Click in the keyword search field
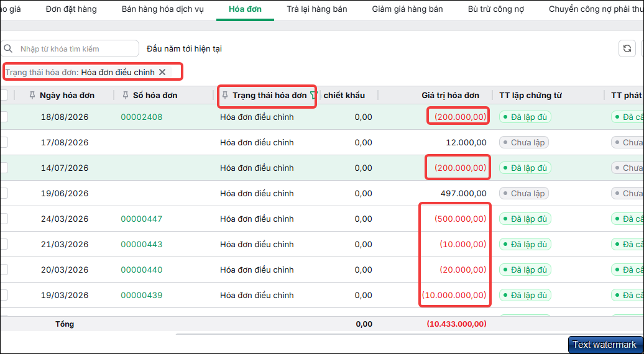This screenshot has width=644, height=354. tap(70, 48)
